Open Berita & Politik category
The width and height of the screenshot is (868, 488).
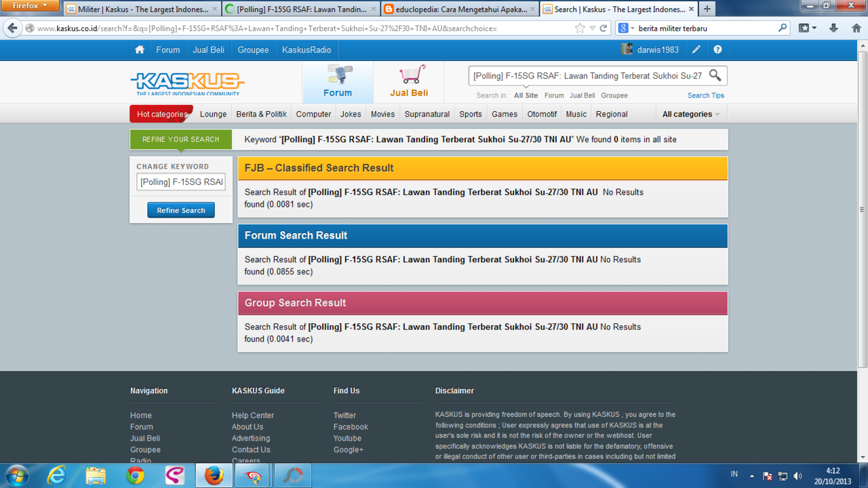click(261, 114)
